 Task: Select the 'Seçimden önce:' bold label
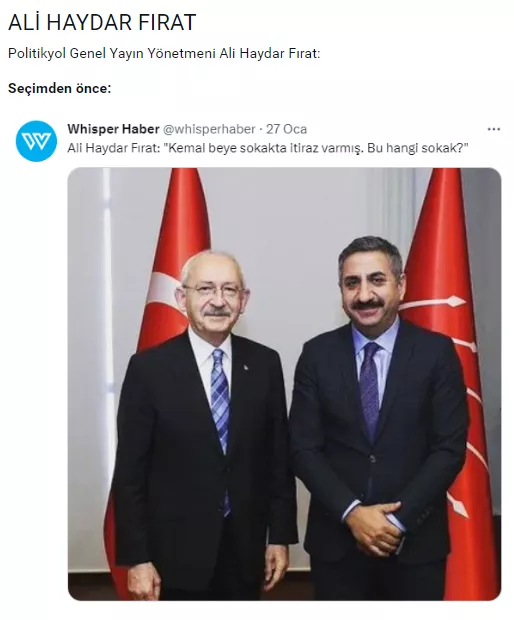click(x=60, y=88)
